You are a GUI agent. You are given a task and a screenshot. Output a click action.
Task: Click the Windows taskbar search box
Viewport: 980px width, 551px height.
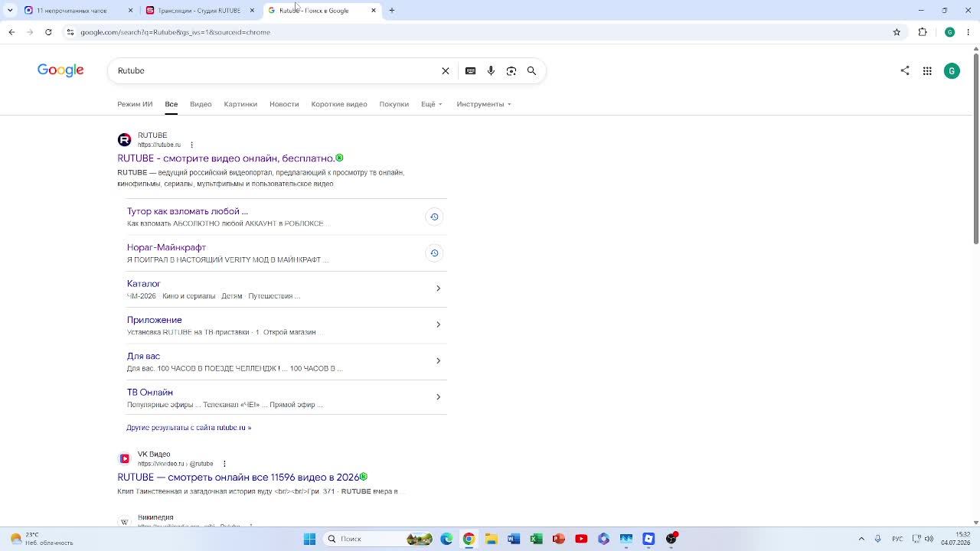click(x=377, y=539)
